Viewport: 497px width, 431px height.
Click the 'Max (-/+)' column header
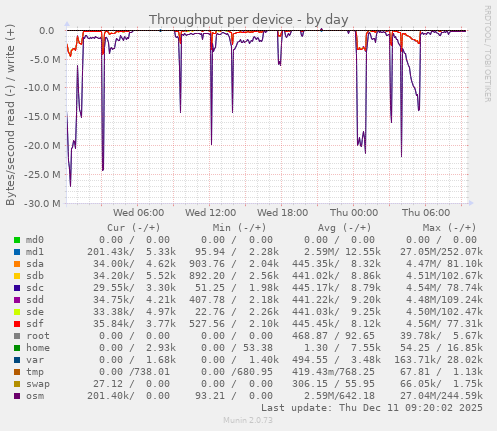click(x=450, y=228)
